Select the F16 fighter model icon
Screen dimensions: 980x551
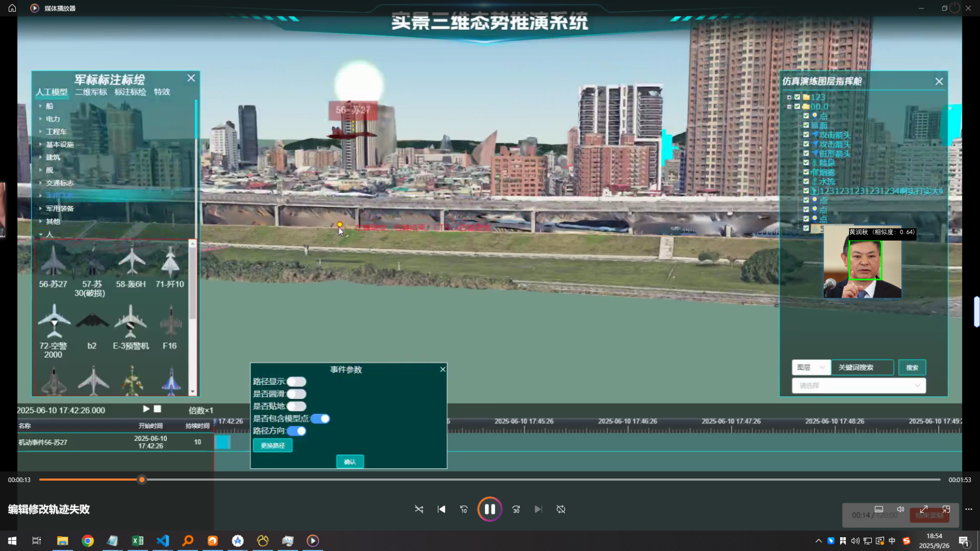[170, 322]
